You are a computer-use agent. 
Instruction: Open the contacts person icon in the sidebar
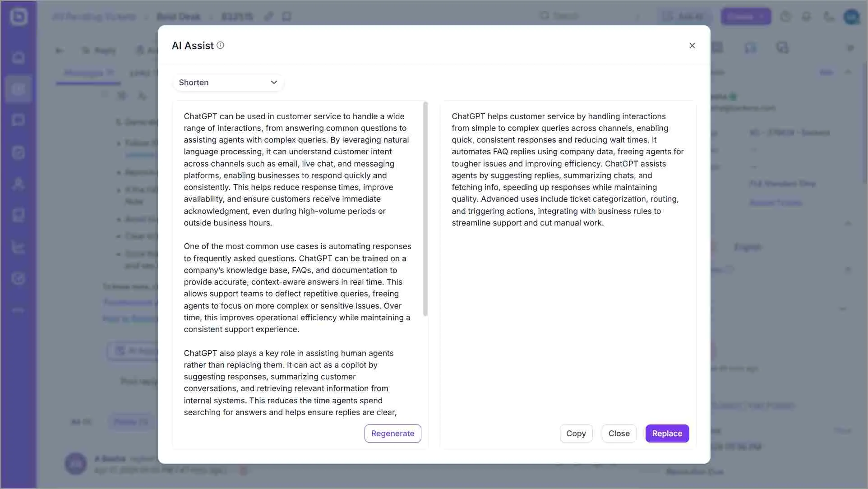(18, 184)
